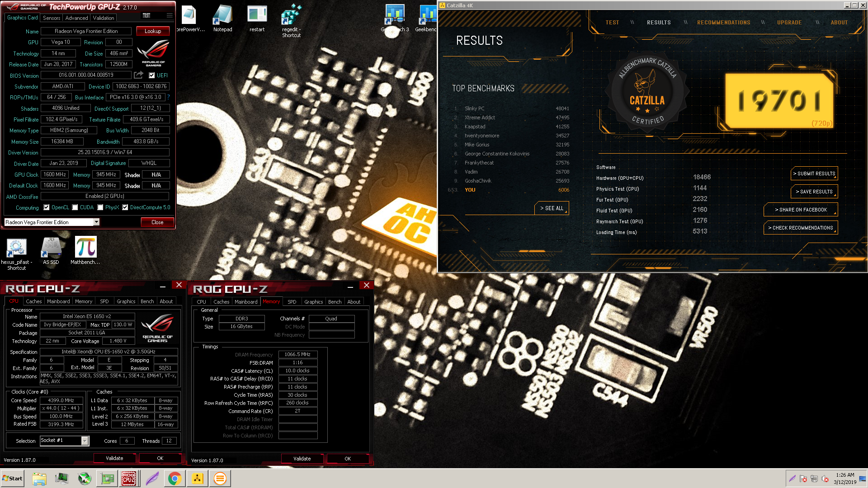
Task: Switch to GPU-Z graphics card taskbar icon
Action: [x=107, y=479]
